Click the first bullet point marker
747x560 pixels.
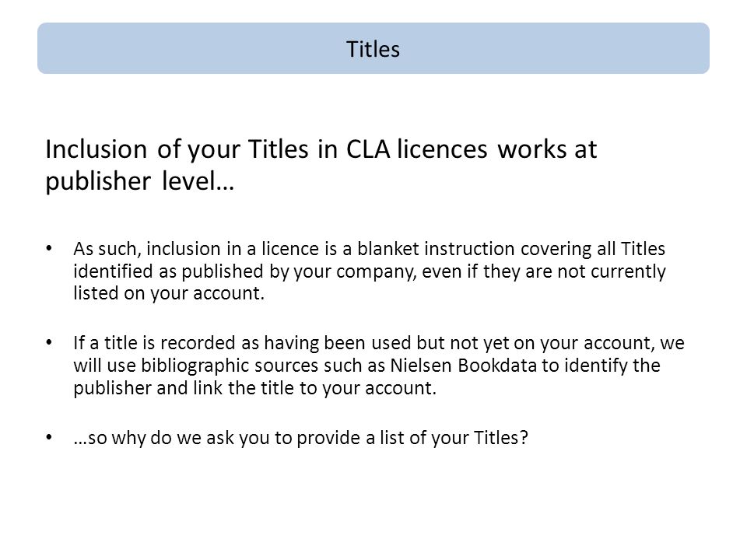point(49,248)
